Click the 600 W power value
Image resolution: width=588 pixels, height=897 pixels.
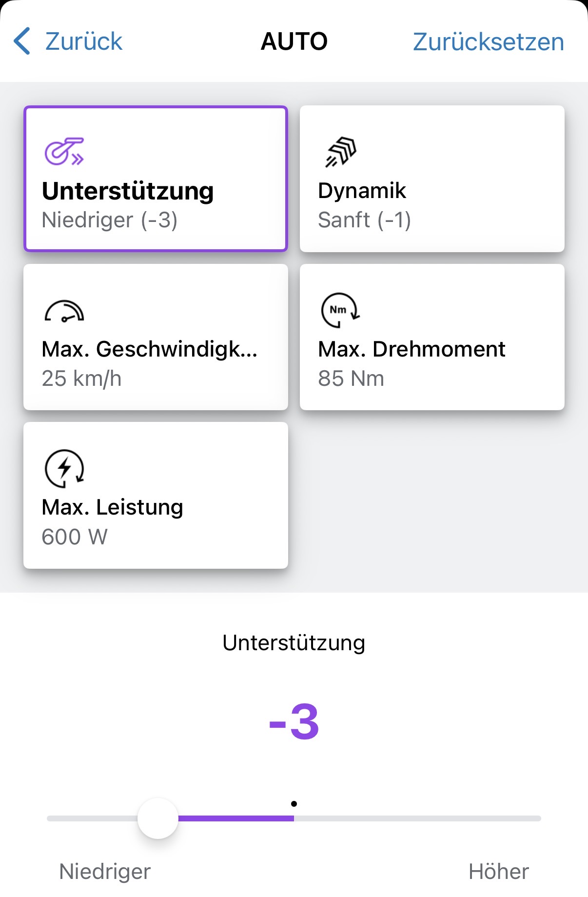tap(75, 537)
